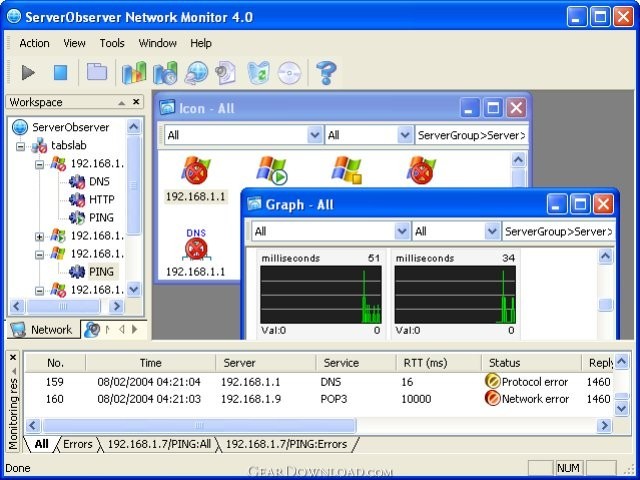
Task: Expand the collapsed 192.168.1. server node
Action: coord(39,237)
